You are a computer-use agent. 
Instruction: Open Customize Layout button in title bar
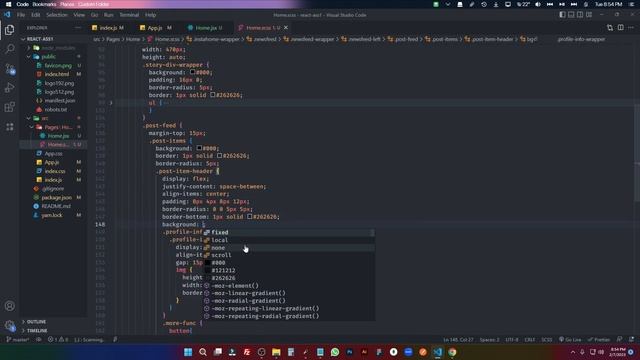(x=589, y=15)
